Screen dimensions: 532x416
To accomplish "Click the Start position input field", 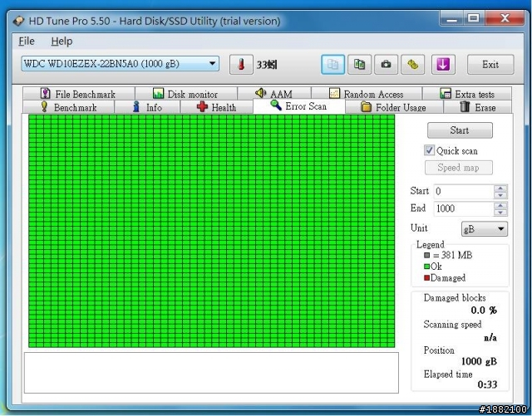I will click(464, 191).
